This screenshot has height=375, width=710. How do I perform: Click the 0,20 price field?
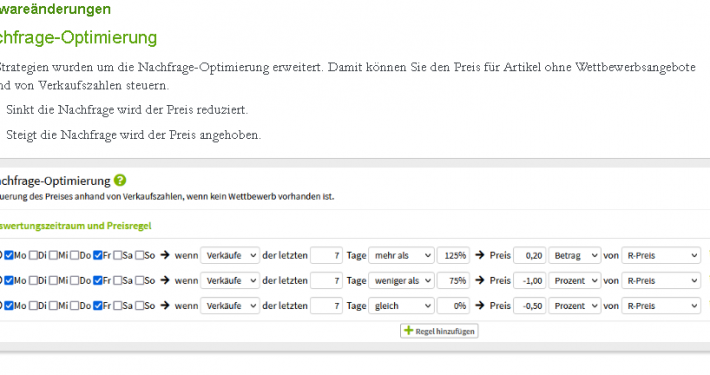click(530, 255)
